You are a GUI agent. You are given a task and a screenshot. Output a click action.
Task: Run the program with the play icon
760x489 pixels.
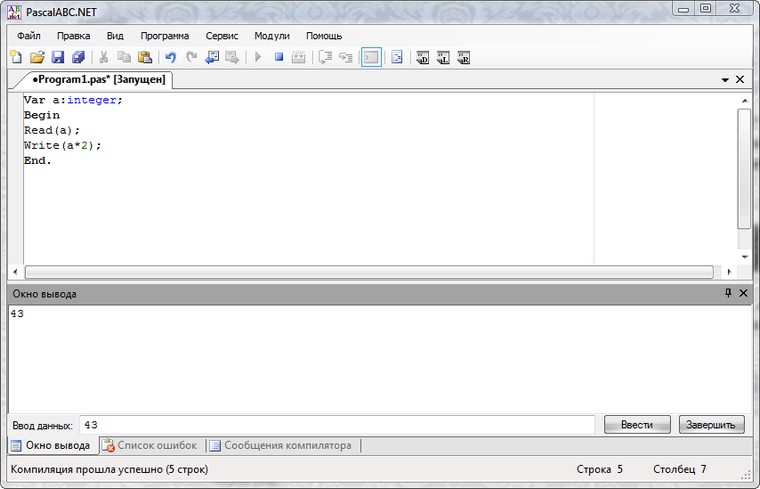258,57
